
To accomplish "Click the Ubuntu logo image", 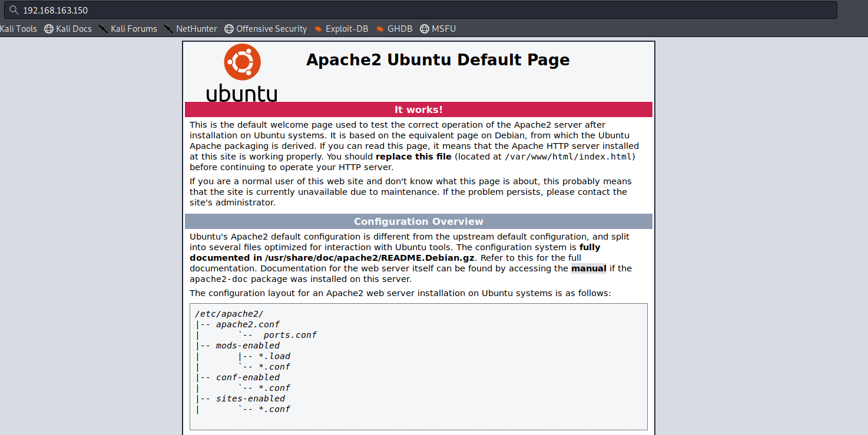I will pyautogui.click(x=241, y=72).
